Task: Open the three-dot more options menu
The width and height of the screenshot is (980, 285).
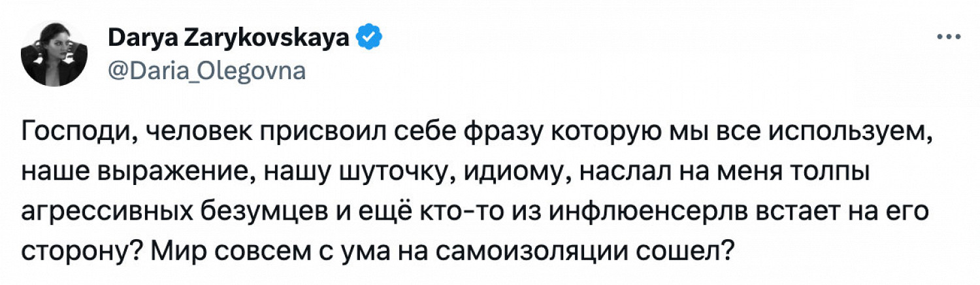Action: click(x=949, y=38)
